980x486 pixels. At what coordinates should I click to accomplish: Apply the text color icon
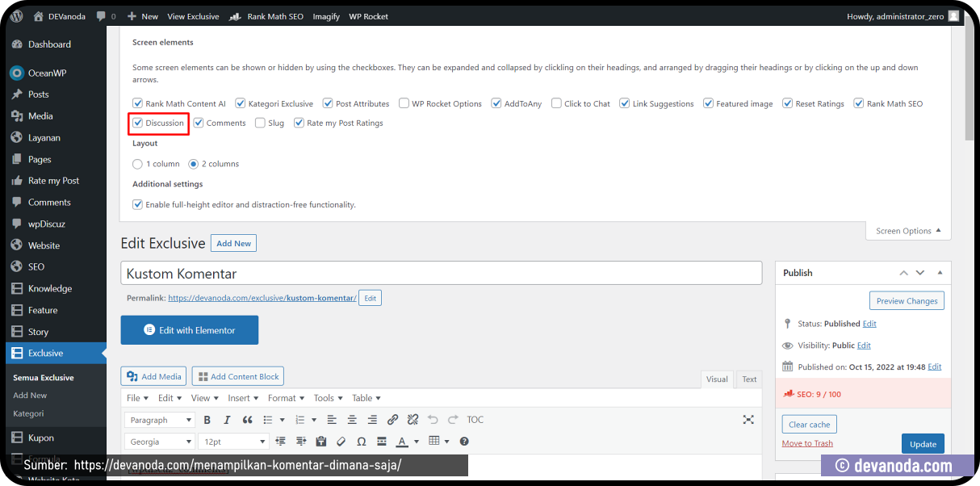[x=402, y=442]
